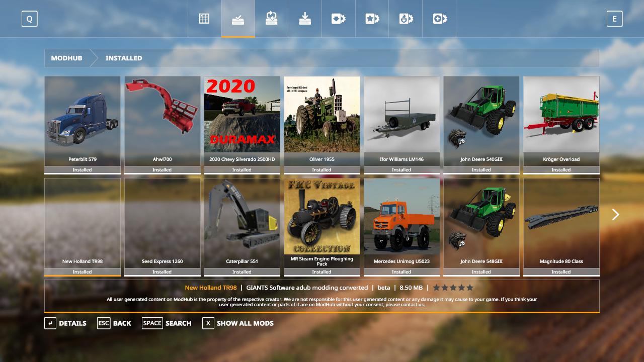Select the Peterbilt 579 mod thumbnail

(83, 121)
